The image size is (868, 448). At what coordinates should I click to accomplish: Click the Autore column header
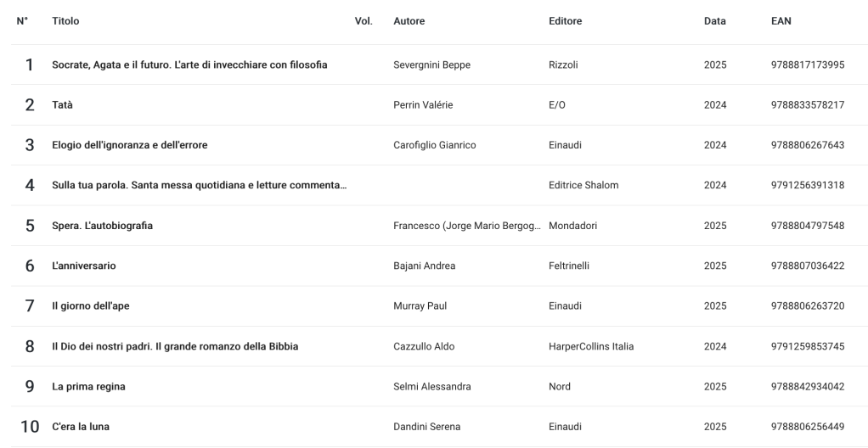(409, 21)
